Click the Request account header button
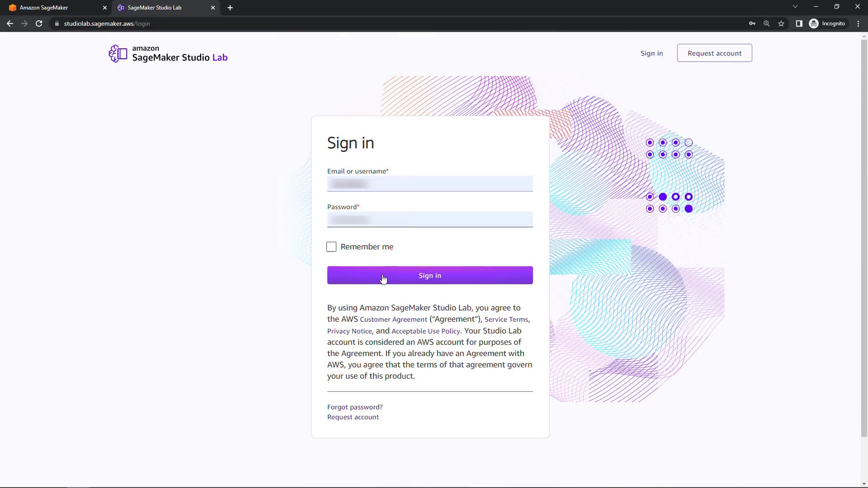Viewport: 868px width, 488px height. (x=714, y=53)
